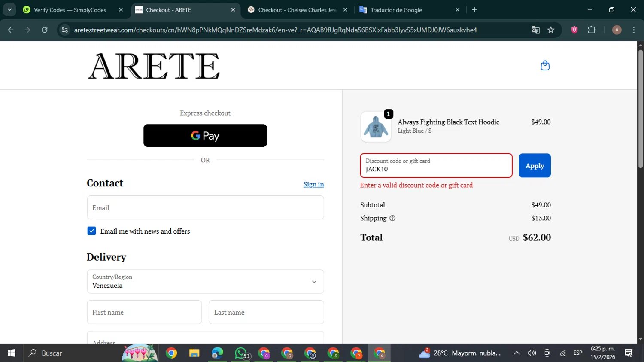Open new tab with plus button
Viewport: 644px width, 362px height.
474,9
